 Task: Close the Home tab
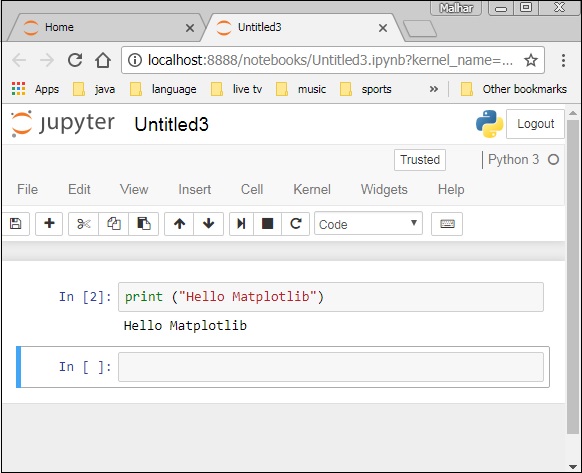pyautogui.click(x=190, y=28)
